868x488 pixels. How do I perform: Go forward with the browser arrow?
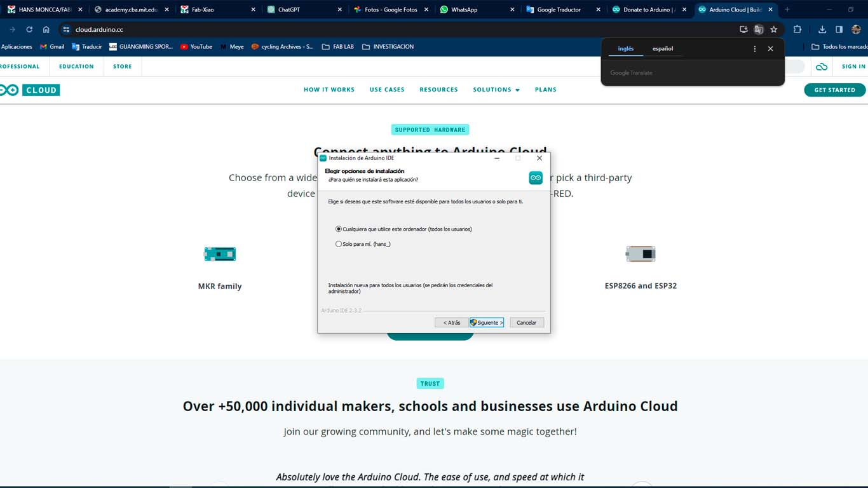click(x=12, y=29)
